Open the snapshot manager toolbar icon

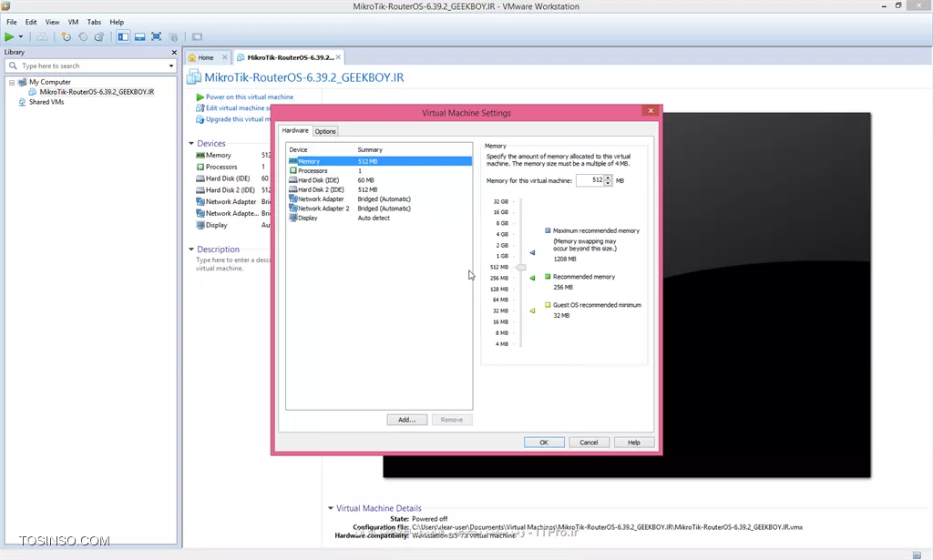pos(99,36)
